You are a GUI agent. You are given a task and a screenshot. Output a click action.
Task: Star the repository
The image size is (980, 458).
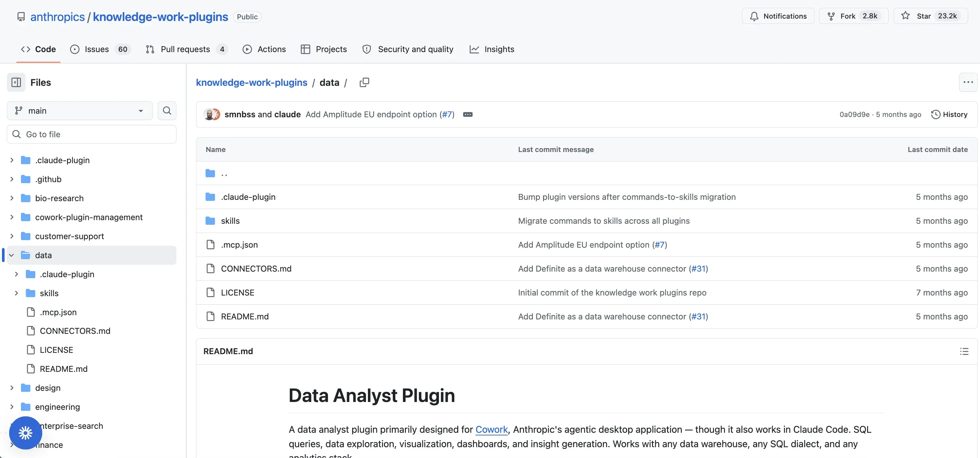931,16
